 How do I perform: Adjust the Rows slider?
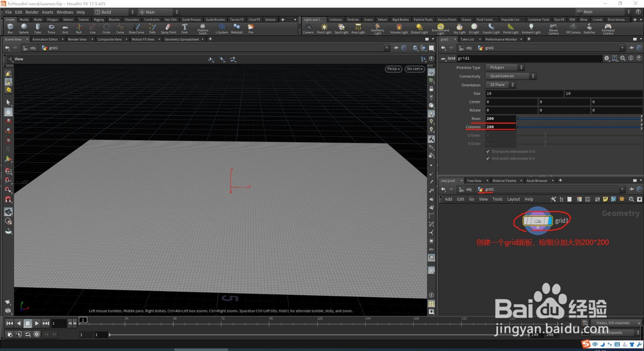[x=579, y=119]
